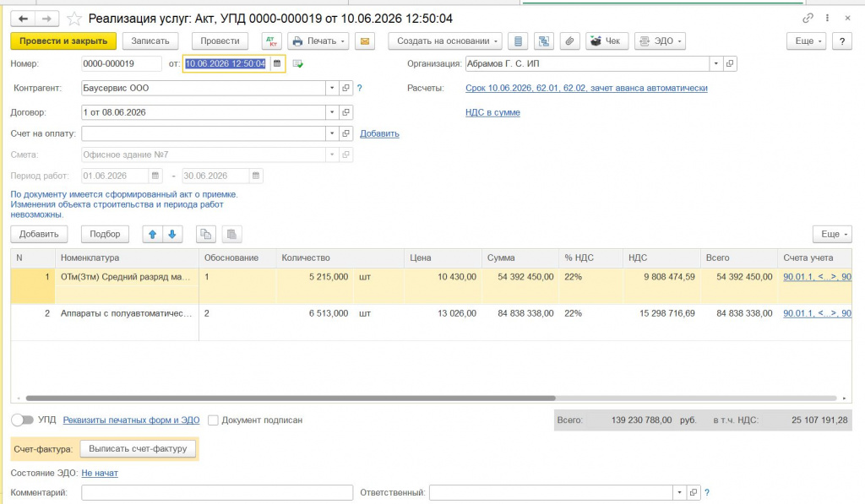865x504 pixels.
Task: Click the Записать button
Action: (150, 41)
